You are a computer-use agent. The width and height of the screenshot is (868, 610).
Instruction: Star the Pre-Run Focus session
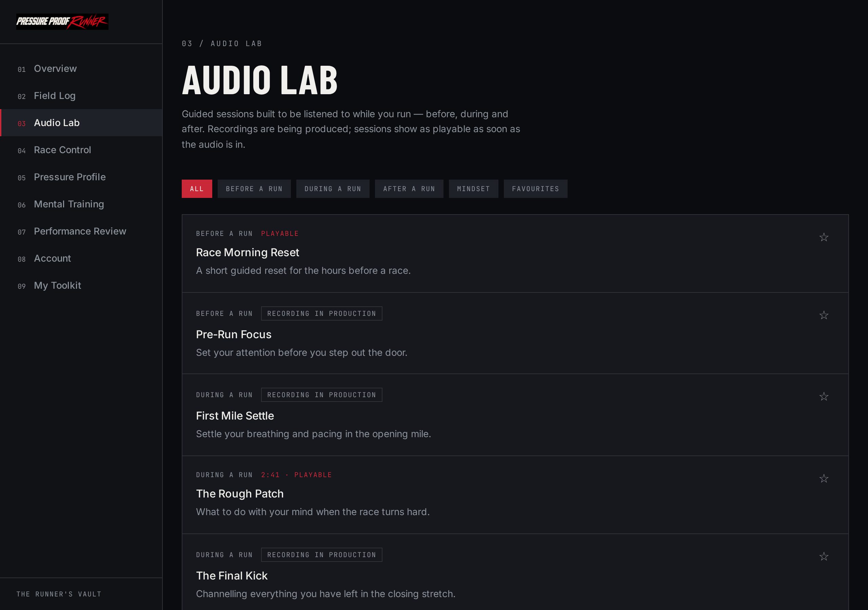pos(824,315)
